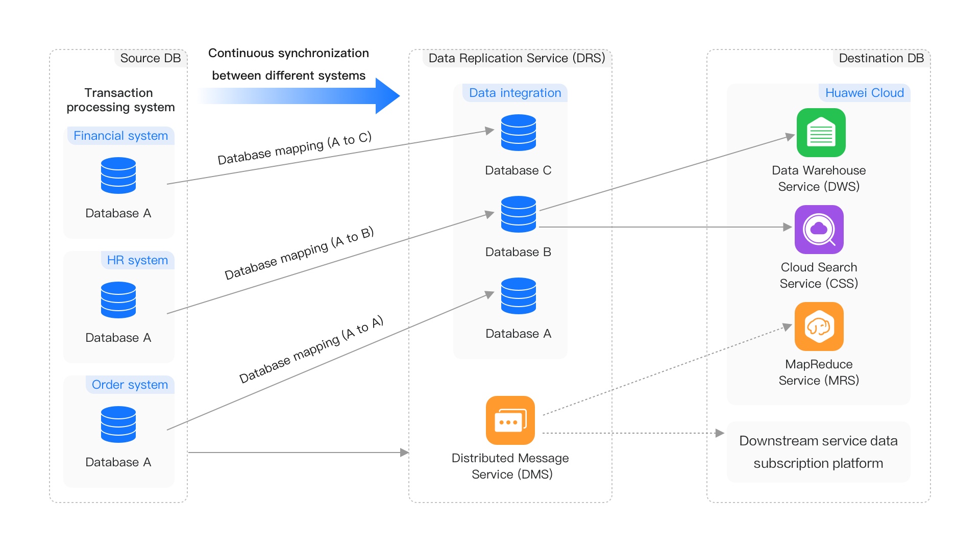Select the Database A icon in Order system

click(118, 424)
